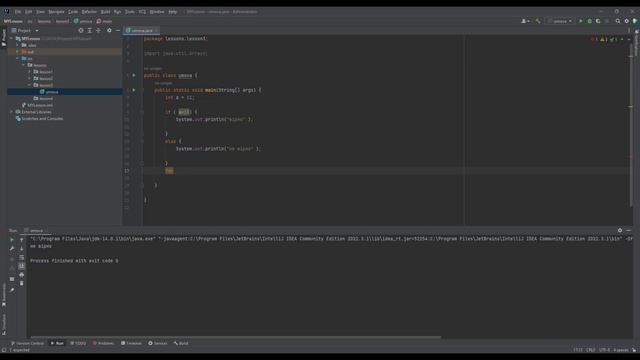This screenshot has height=360, width=640.
Task: Open the File menu
Action: (x=18, y=12)
